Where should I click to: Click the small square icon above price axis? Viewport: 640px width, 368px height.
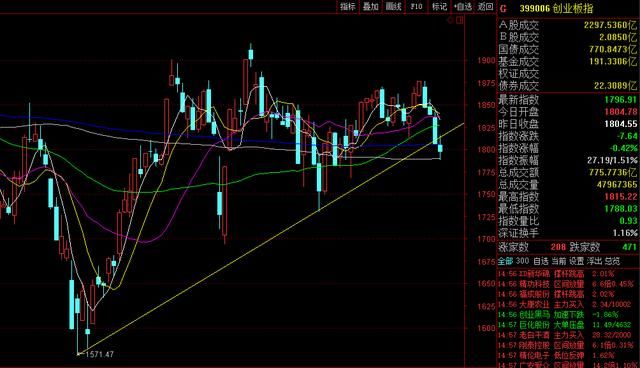(x=460, y=20)
